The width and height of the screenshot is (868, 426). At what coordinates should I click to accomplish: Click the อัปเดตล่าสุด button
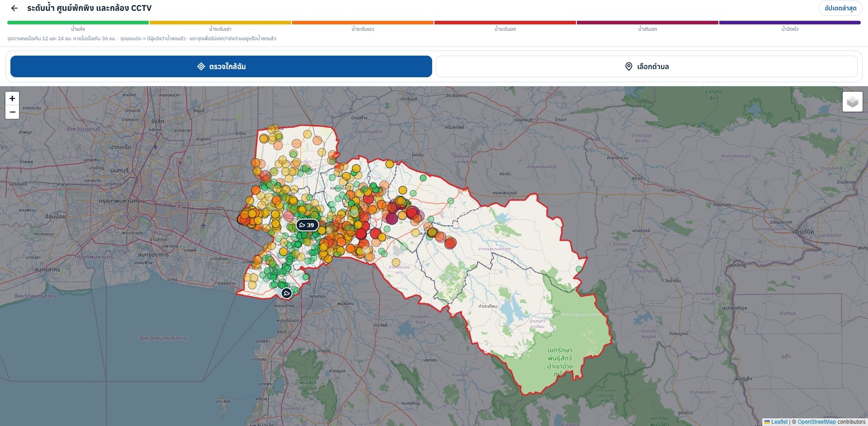pos(840,8)
